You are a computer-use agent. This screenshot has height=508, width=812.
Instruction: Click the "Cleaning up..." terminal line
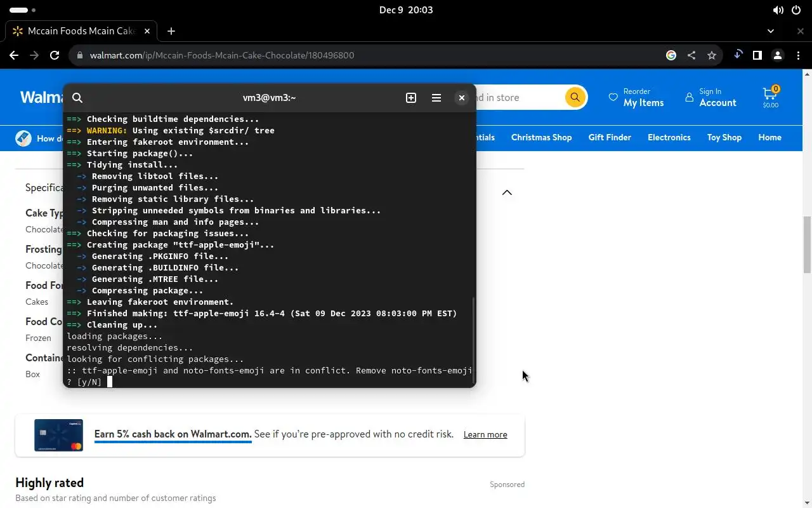pyautogui.click(x=112, y=325)
